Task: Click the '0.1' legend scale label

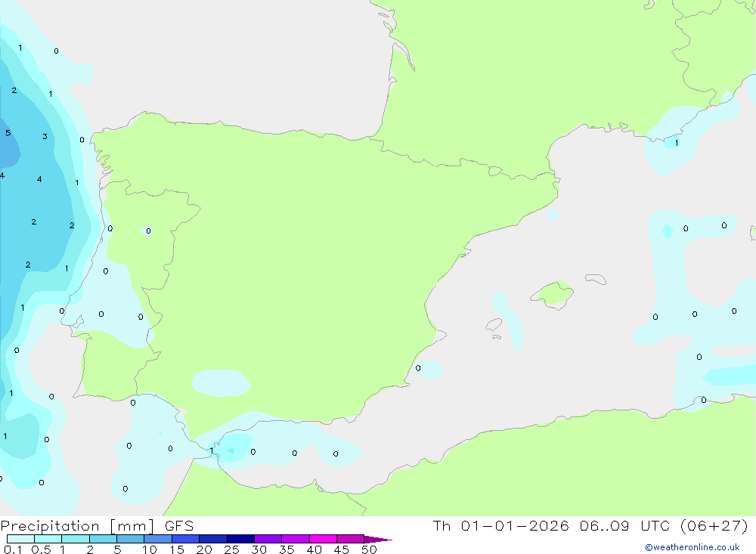Action: click(13, 549)
